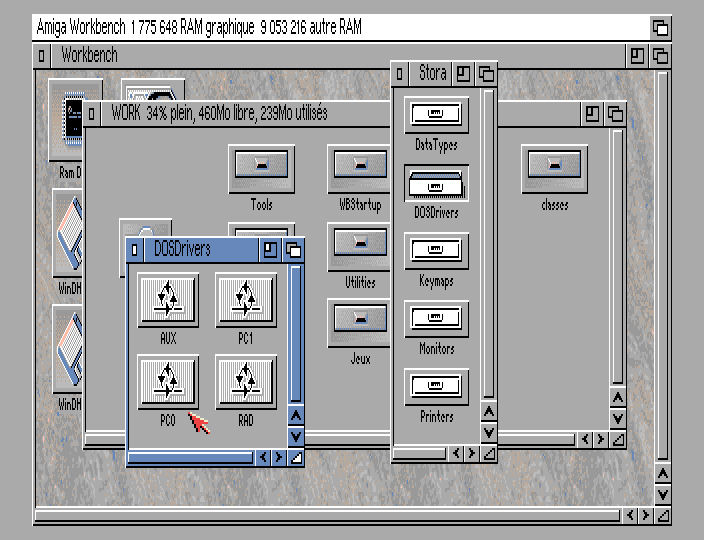Click the Workbench window vertical scrollbar

[663, 266]
